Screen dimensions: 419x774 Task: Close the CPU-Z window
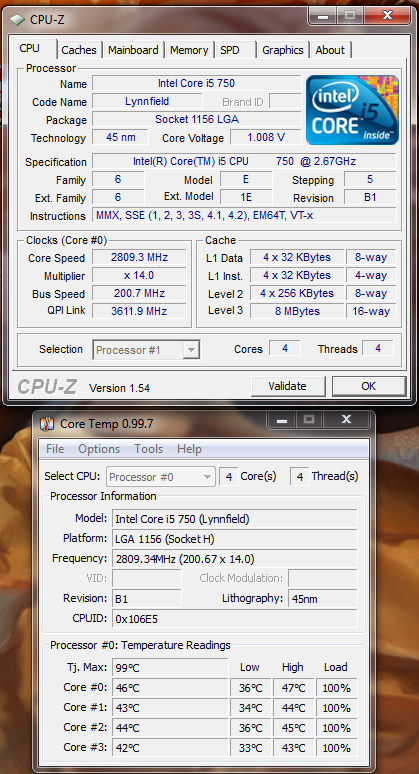[x=387, y=15]
